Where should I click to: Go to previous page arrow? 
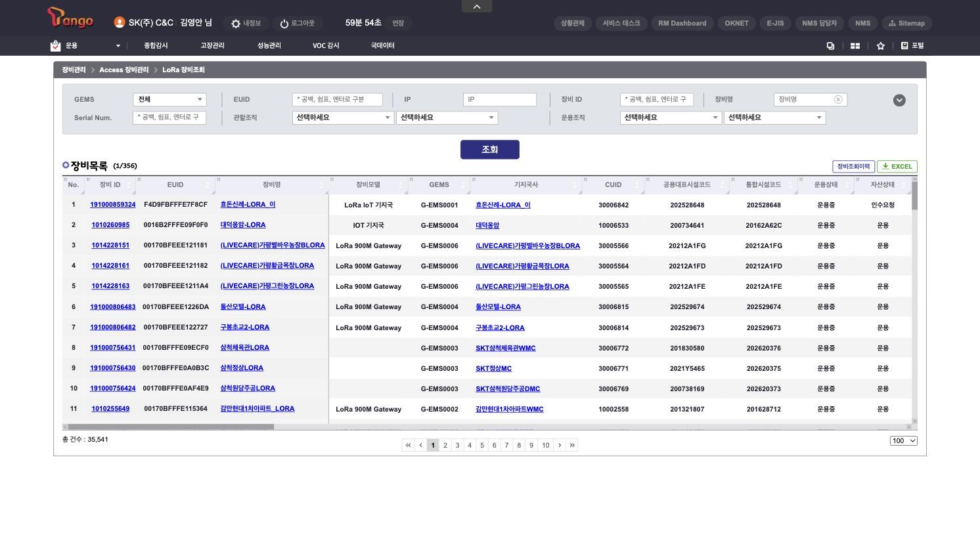(x=420, y=445)
